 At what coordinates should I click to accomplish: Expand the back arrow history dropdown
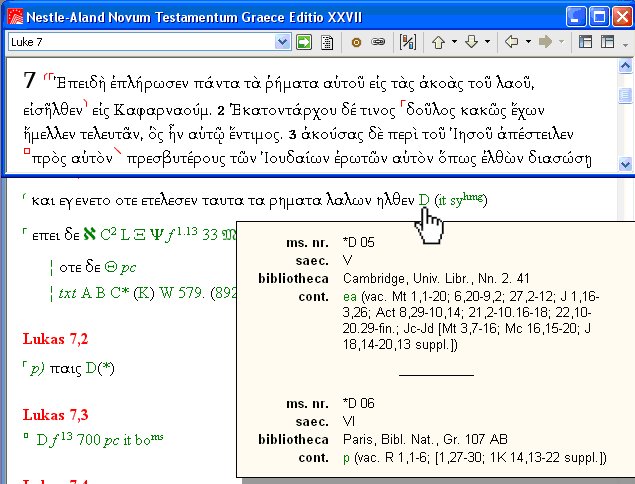528,41
